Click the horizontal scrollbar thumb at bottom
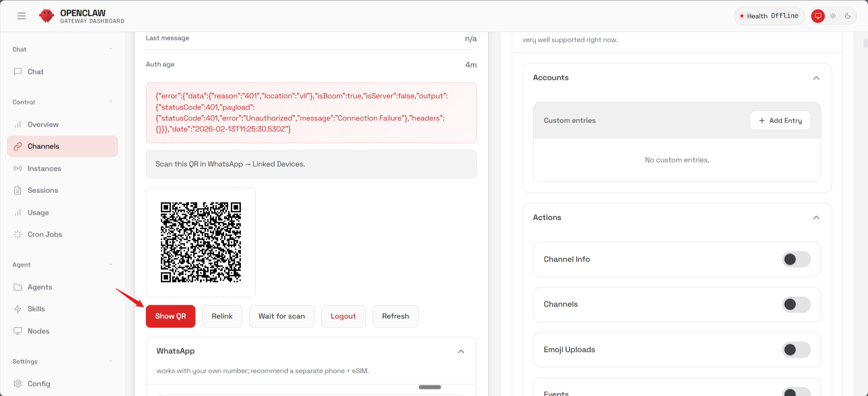868x396 pixels. tap(430, 387)
